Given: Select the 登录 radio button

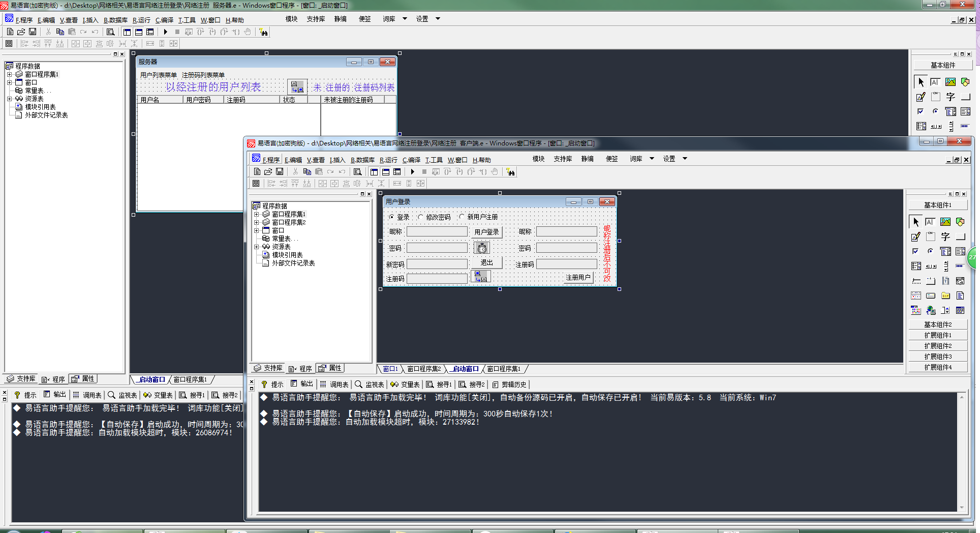Looking at the screenshot, I should click(391, 217).
